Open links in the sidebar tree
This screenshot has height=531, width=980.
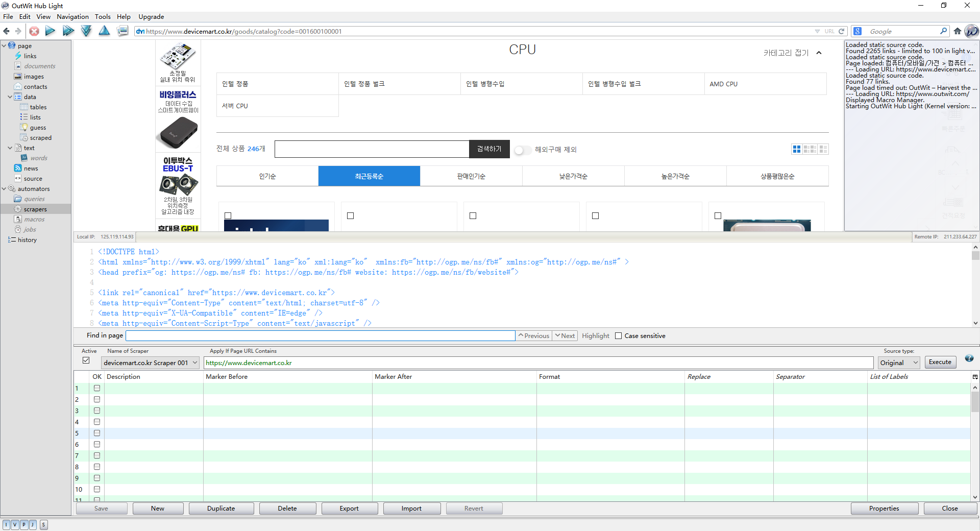(x=30, y=56)
